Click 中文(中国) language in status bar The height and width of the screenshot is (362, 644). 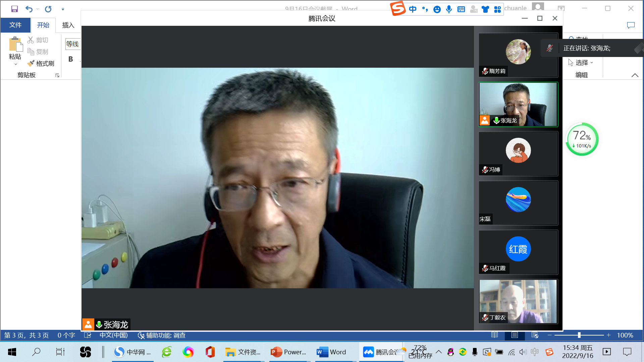(x=113, y=335)
